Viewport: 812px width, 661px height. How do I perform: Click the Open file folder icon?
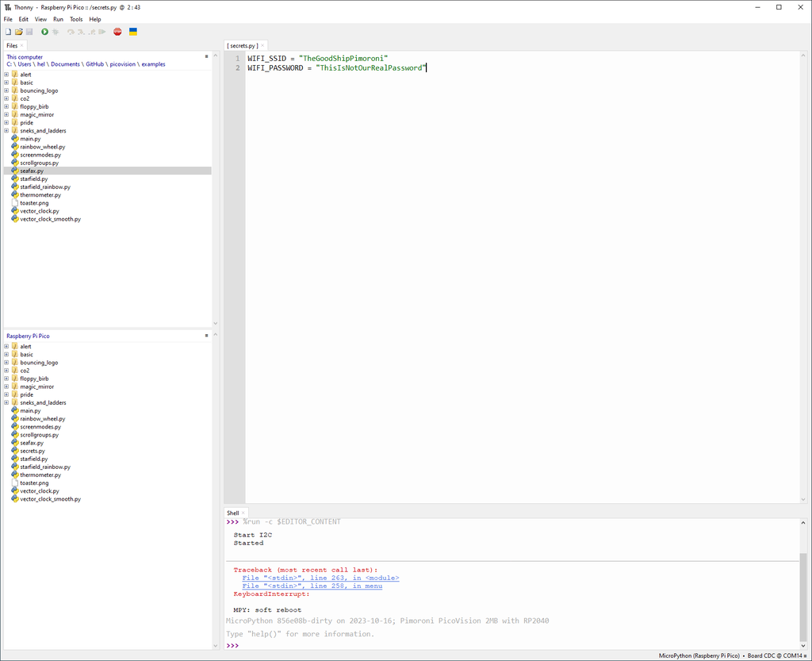click(19, 32)
